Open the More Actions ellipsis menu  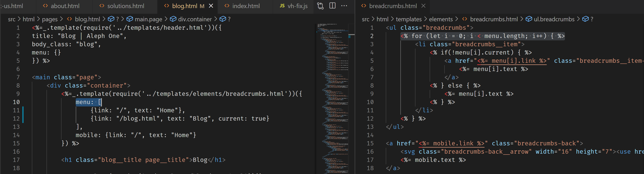click(344, 6)
